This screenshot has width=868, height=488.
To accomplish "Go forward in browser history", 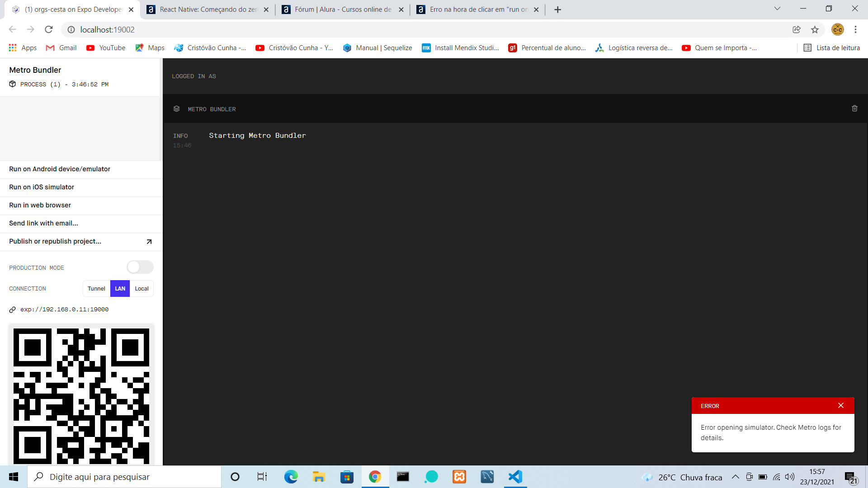I will click(30, 29).
